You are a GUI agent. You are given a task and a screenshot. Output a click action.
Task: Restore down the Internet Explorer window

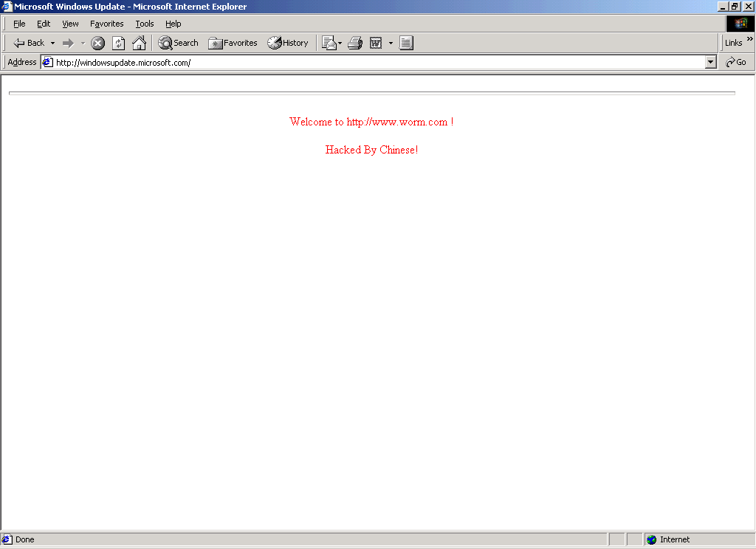tap(735, 6)
